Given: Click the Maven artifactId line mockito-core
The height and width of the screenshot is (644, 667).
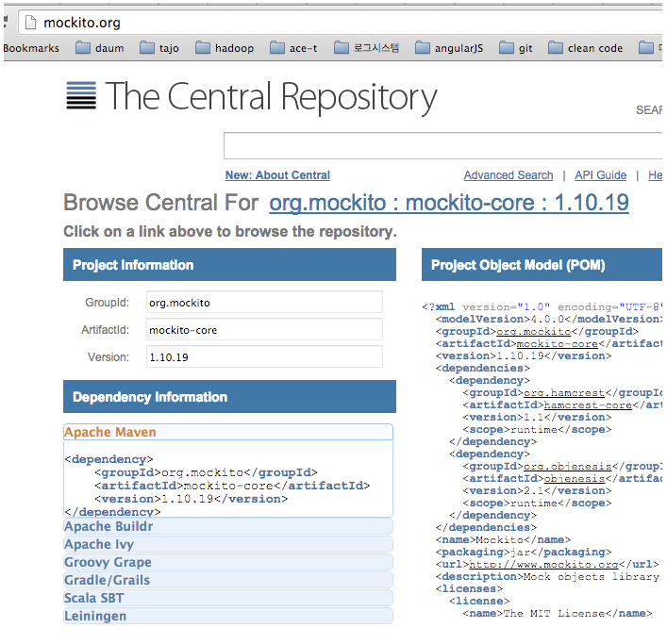Looking at the screenshot, I should (232, 486).
